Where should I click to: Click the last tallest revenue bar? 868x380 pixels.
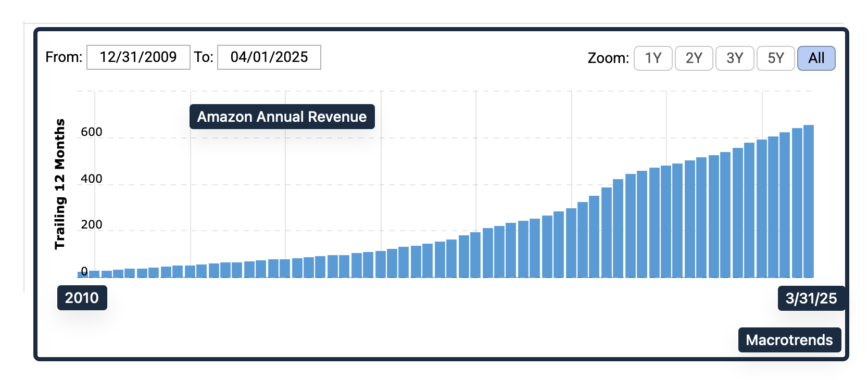(809, 201)
